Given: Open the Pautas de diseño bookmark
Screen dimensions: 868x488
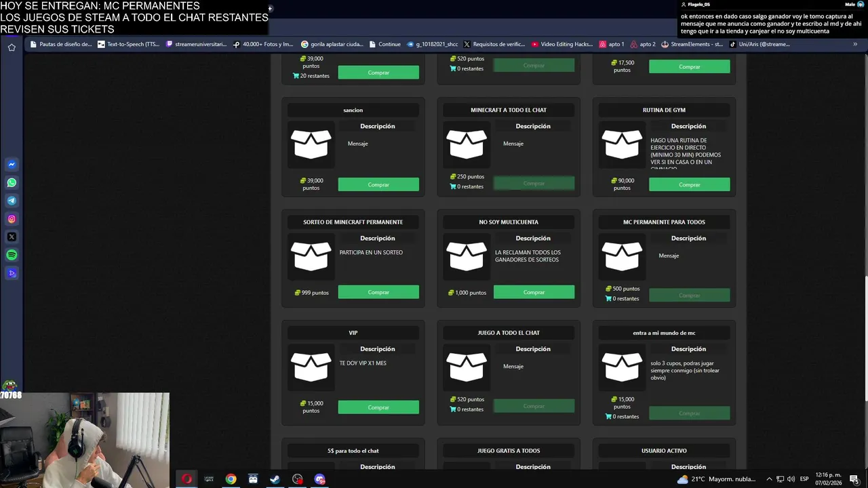Looking at the screenshot, I should pos(61,44).
